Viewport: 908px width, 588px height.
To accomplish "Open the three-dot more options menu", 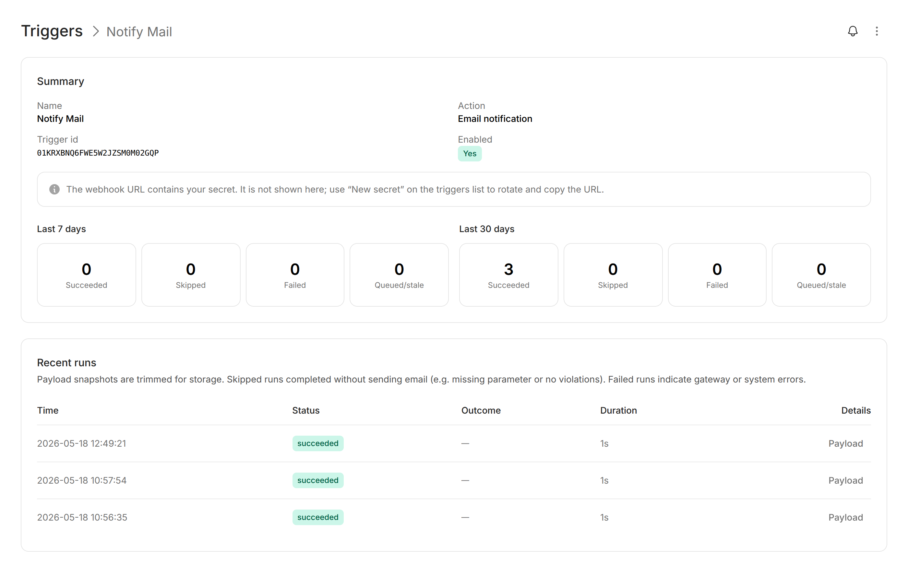I will pyautogui.click(x=876, y=31).
